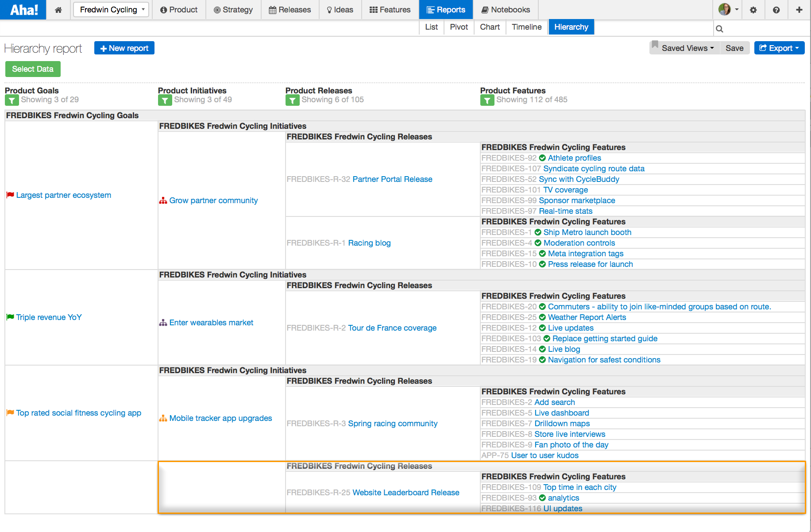Screen dimensions: 811x532
Task: Switch to the Pivot tab
Action: (459, 27)
